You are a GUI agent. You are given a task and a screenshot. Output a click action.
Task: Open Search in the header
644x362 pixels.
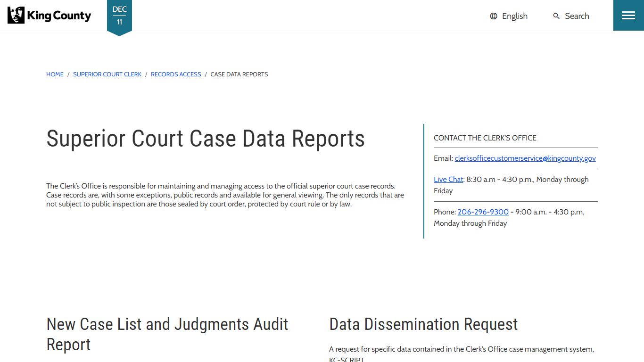coord(577,16)
